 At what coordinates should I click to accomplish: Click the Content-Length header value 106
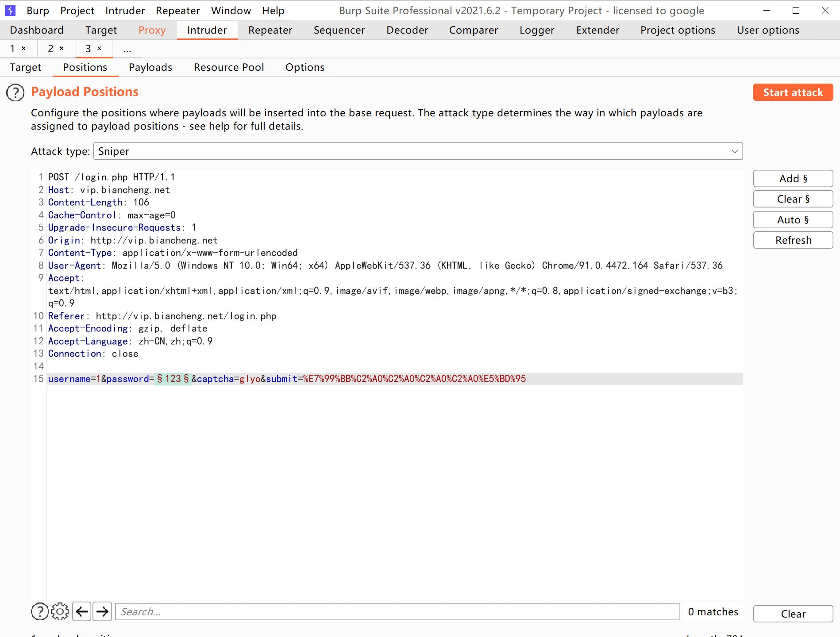(142, 202)
